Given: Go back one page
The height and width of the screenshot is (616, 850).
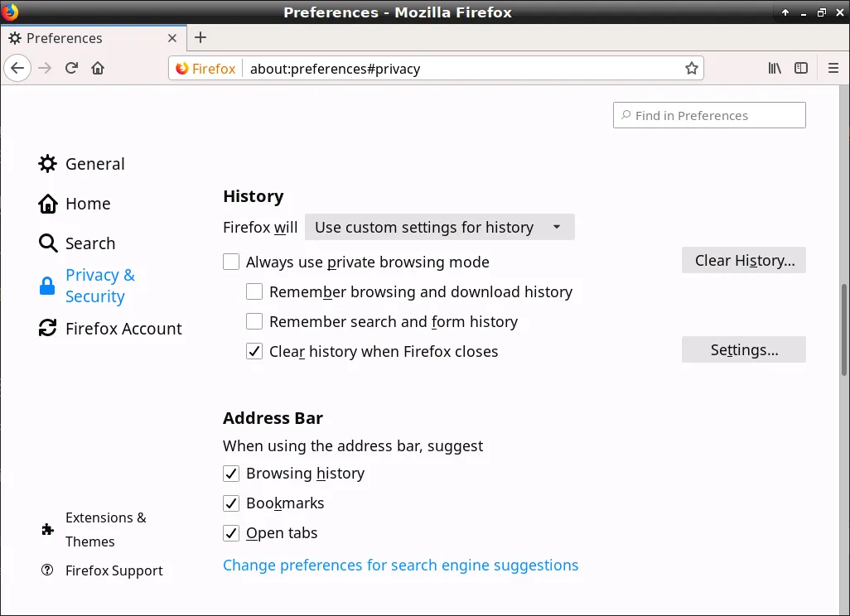Looking at the screenshot, I should pos(17,68).
